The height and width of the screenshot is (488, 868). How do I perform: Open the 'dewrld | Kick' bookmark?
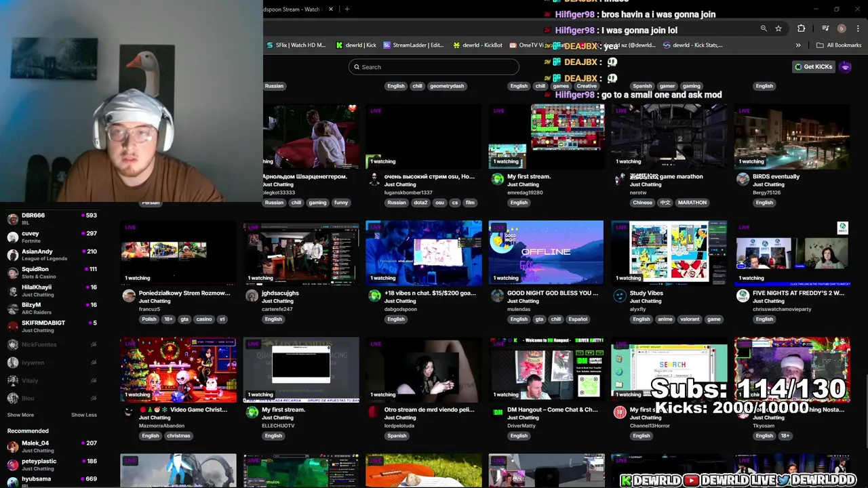click(x=356, y=45)
